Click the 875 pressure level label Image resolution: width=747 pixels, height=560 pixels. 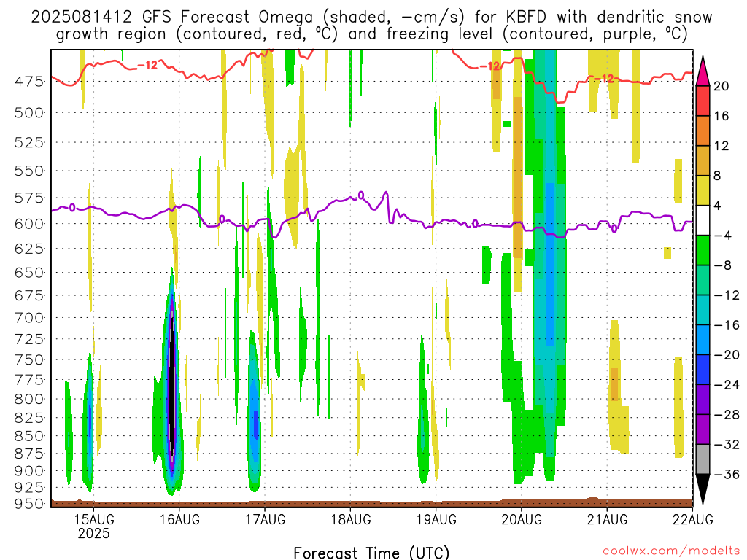28,454
